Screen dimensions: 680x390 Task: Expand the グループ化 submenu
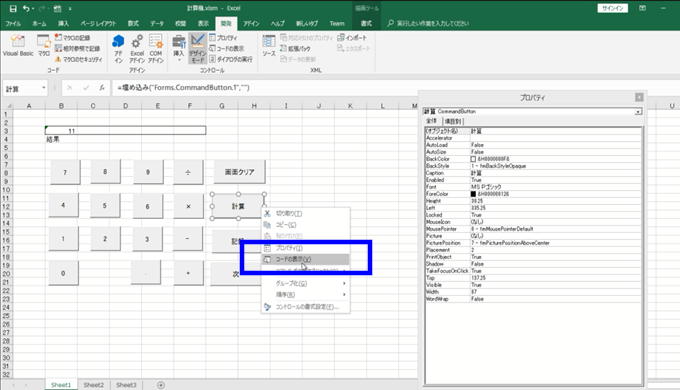305,283
